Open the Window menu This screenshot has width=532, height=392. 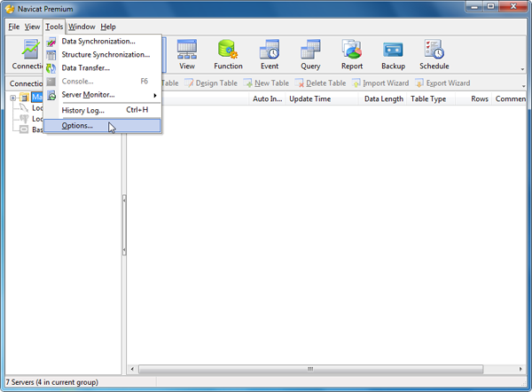[82, 27]
